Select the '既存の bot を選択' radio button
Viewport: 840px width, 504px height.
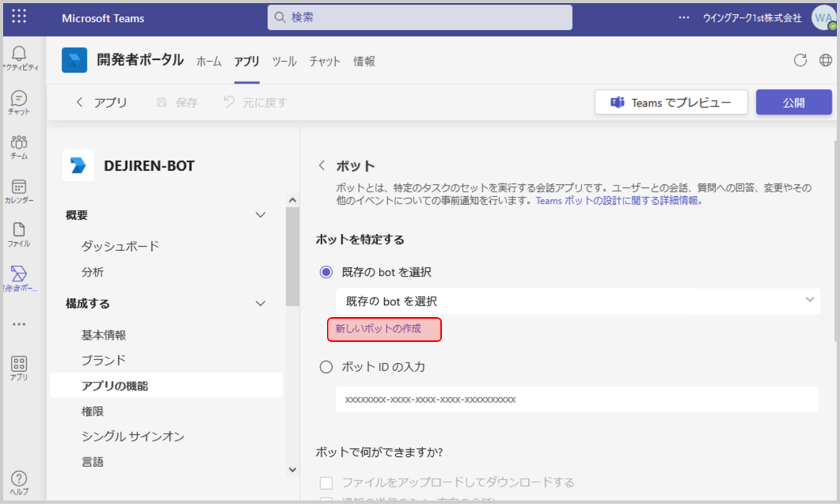[x=326, y=272]
